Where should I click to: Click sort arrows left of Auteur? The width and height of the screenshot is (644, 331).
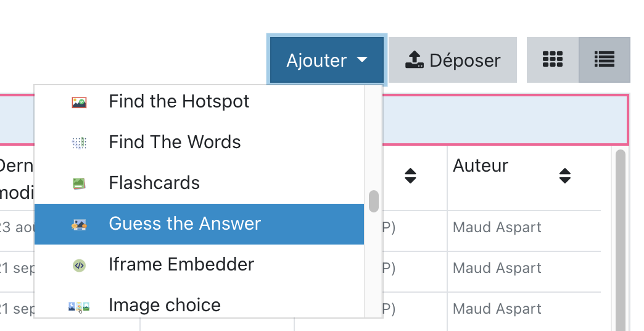pos(410,176)
